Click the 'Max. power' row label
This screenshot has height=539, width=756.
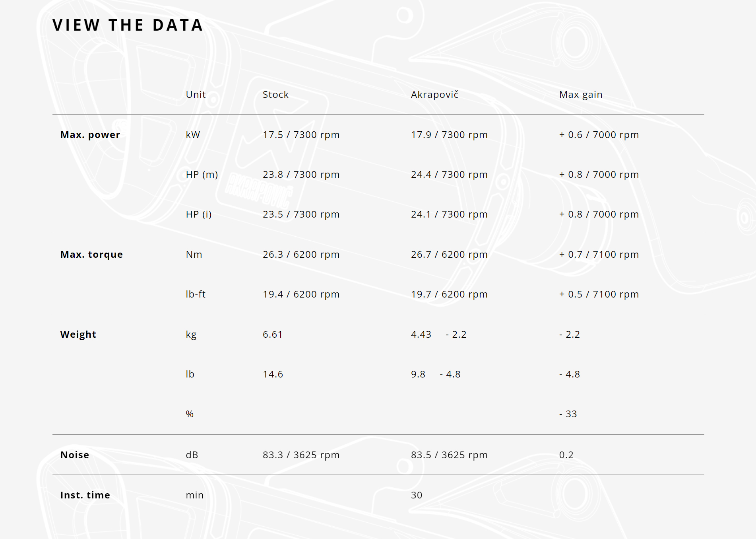point(90,135)
